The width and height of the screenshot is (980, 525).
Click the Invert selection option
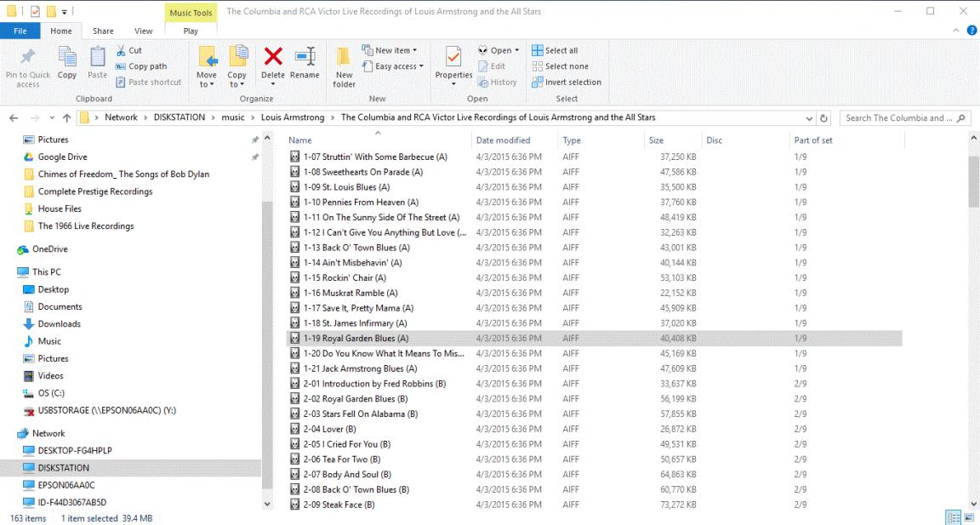[x=567, y=83]
